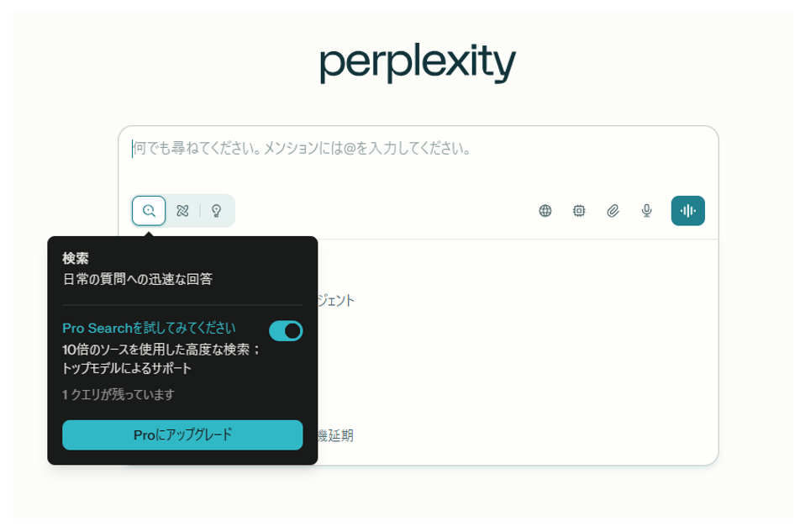Click the '検索' heading in the popup
This screenshot has width=800, height=532.
[x=76, y=258]
